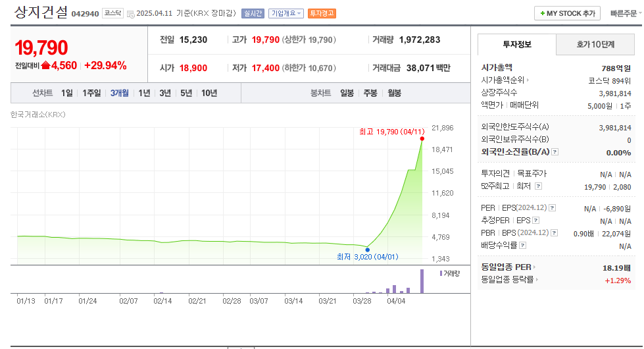Open the 빠른주문 dropdown
The height and width of the screenshot is (349, 644).
pos(626,14)
